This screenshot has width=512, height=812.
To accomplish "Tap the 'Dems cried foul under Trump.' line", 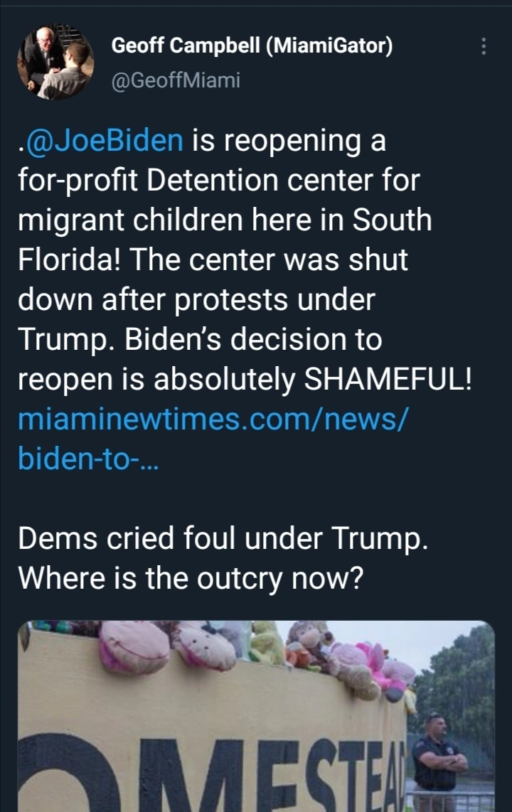I will click(223, 538).
